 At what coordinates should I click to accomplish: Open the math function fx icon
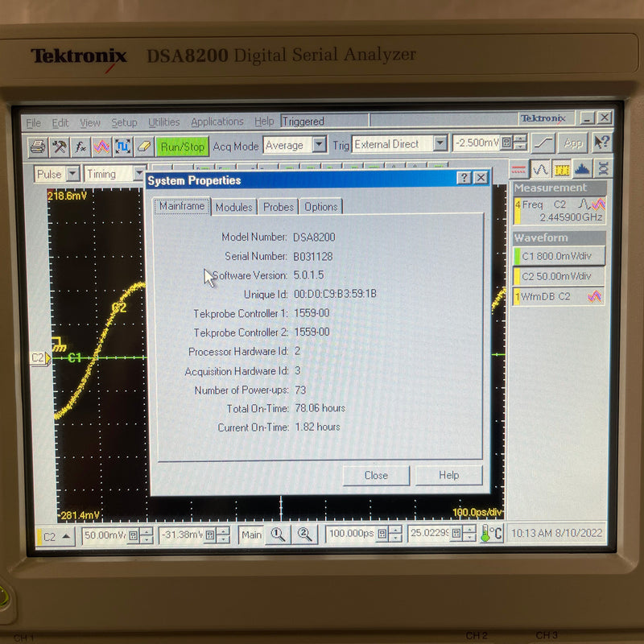(80, 147)
